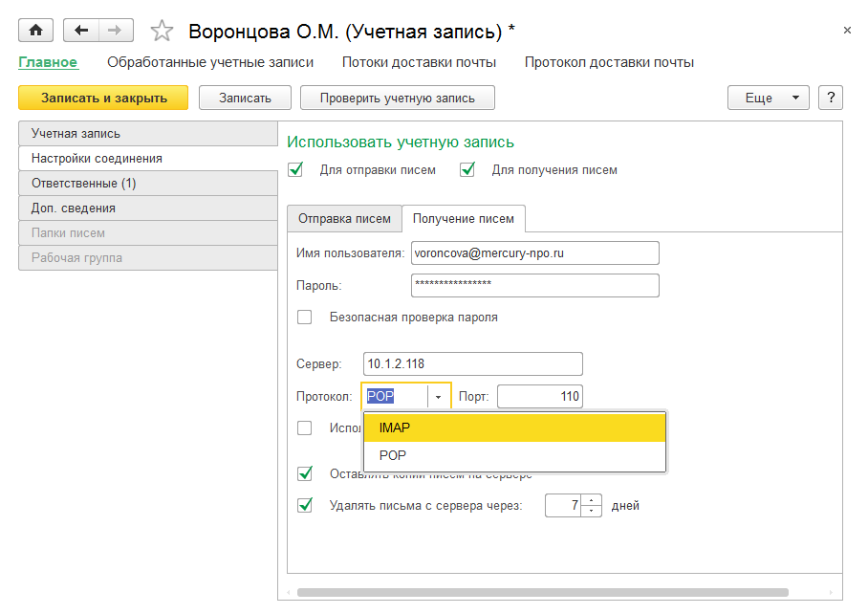Screen dimensions: 868x614
Task: Add to favorites with star icon
Action: click(163, 32)
